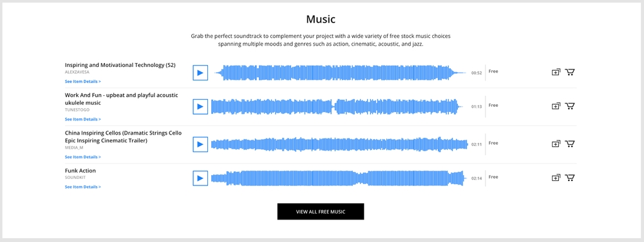This screenshot has width=644, height=242.
Task: Open Inspiring and Motivational Technology (52) title
Action: (x=120, y=65)
